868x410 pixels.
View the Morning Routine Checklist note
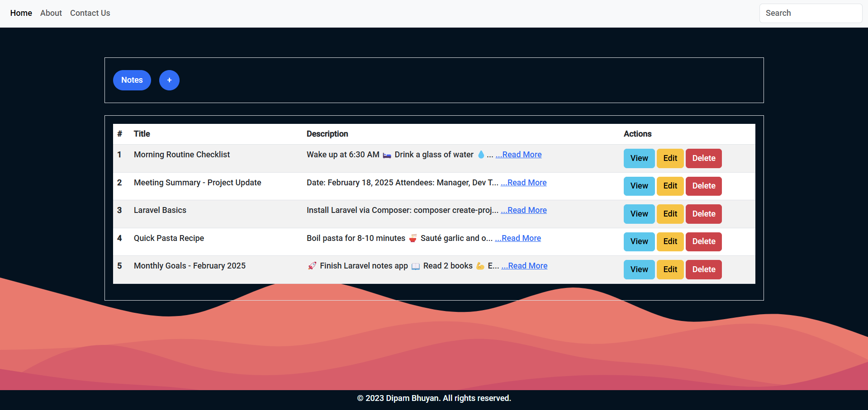[639, 158]
